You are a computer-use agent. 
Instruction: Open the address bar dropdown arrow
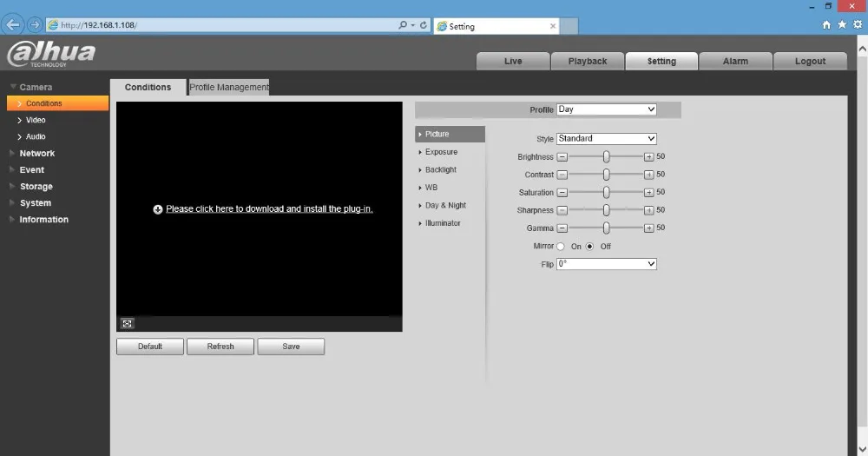pos(413,25)
